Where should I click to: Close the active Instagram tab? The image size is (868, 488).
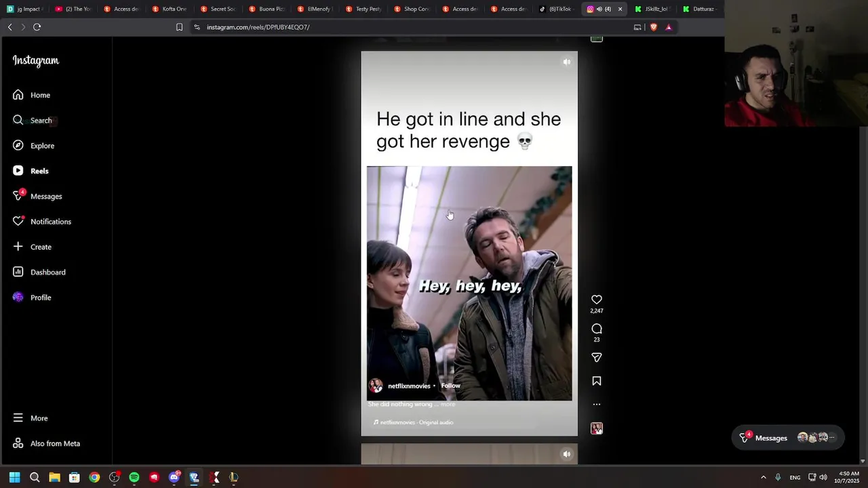point(620,9)
